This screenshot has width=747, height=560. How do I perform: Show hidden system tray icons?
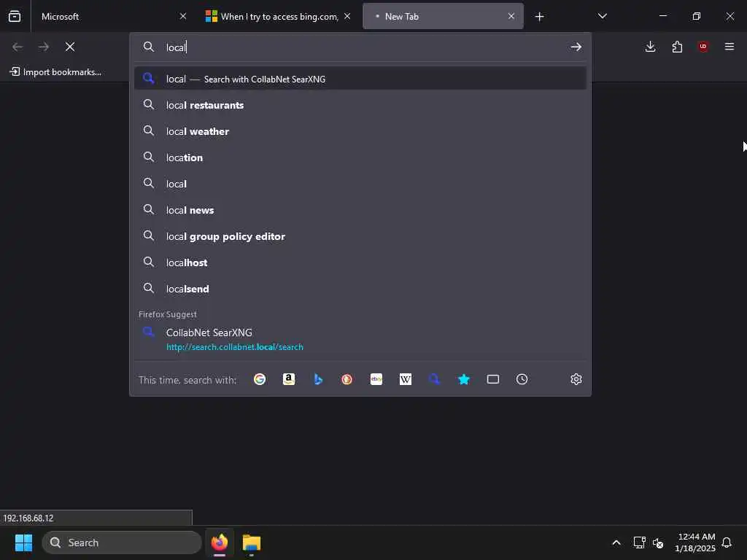point(616,542)
